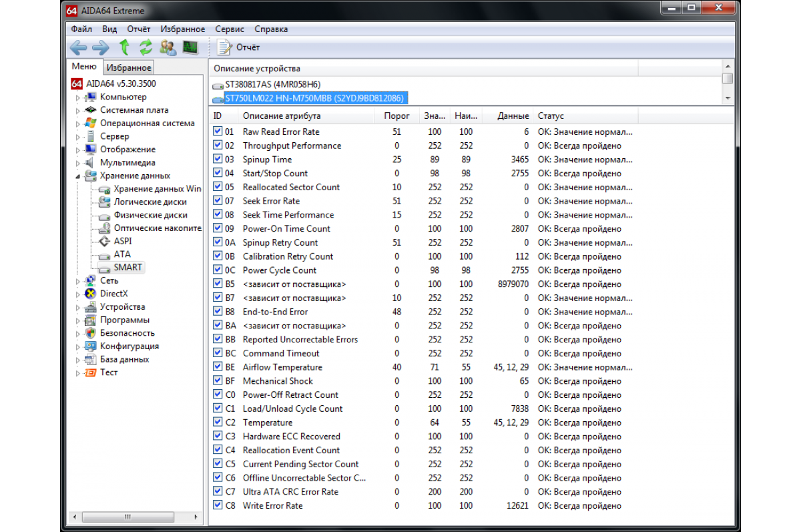Click the ID column header
This screenshot has width=801, height=532.
click(225, 116)
